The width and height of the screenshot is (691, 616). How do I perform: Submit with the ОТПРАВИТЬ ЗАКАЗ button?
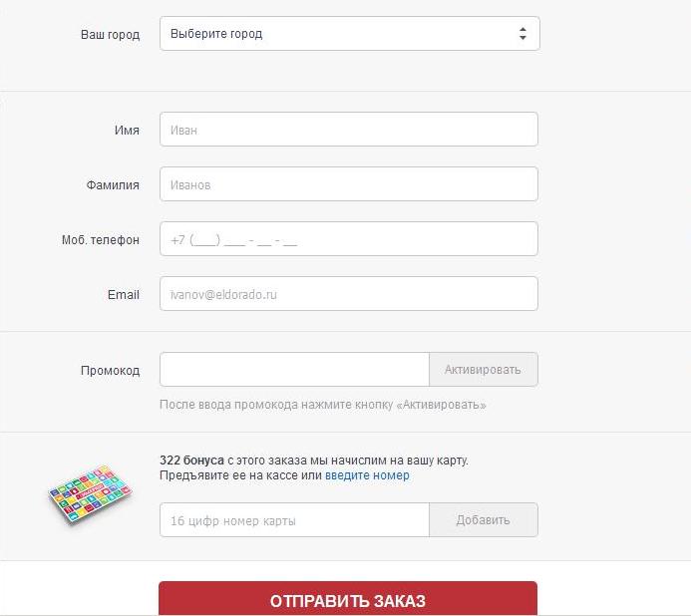(x=348, y=600)
